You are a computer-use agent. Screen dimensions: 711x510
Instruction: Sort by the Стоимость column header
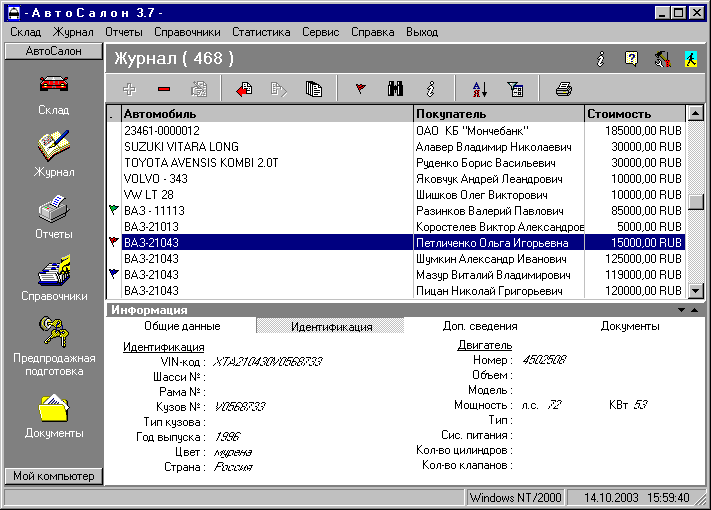[x=633, y=114]
